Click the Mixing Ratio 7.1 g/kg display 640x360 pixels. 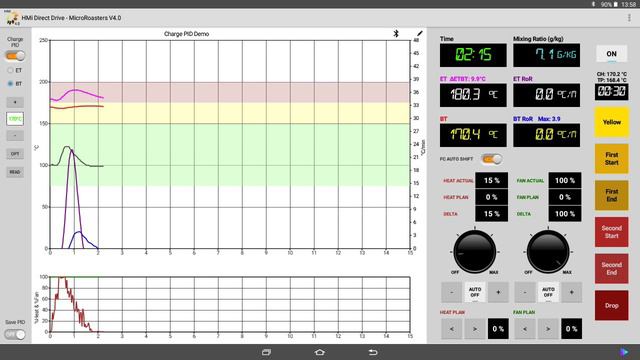click(x=547, y=55)
